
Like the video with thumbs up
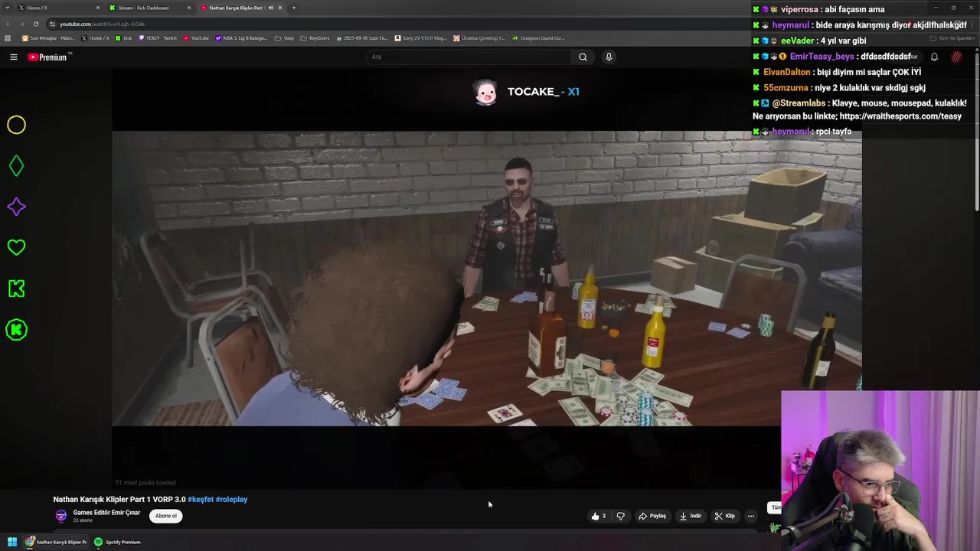pyautogui.click(x=599, y=516)
